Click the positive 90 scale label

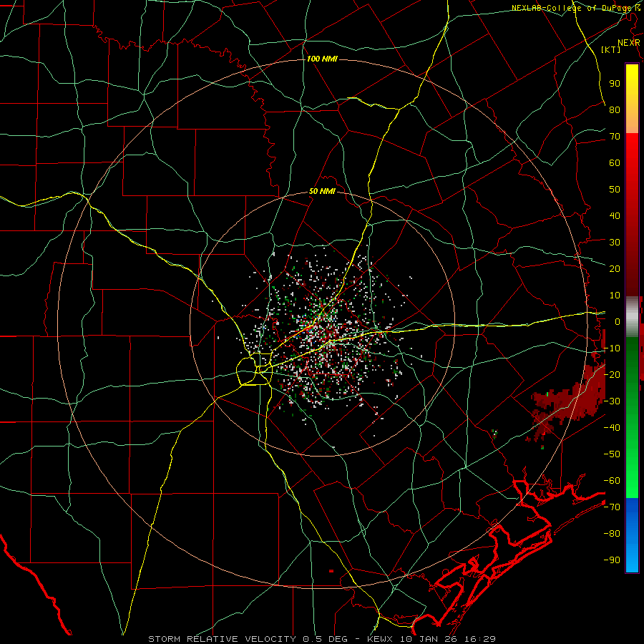click(x=615, y=84)
